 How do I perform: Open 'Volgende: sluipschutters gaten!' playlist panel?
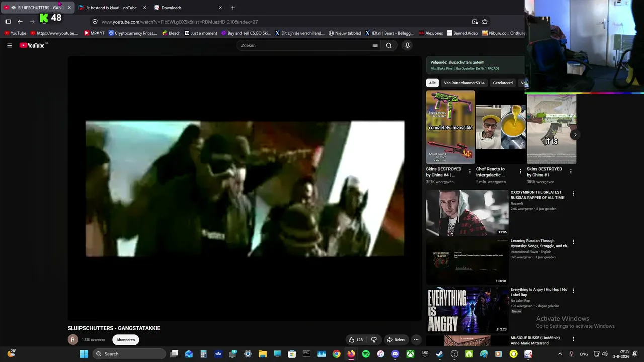(x=475, y=65)
